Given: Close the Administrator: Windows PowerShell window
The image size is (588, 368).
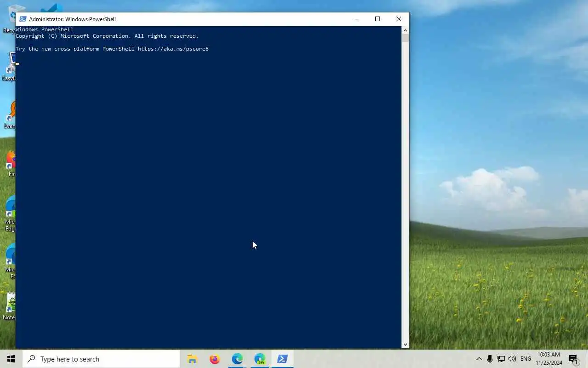Looking at the screenshot, I should 398,19.
